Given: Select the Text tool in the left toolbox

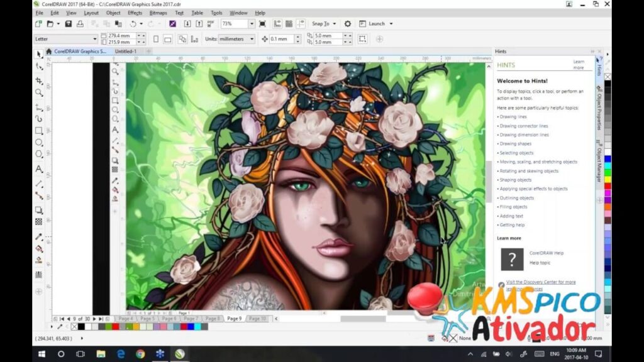Looking at the screenshot, I should tap(38, 168).
